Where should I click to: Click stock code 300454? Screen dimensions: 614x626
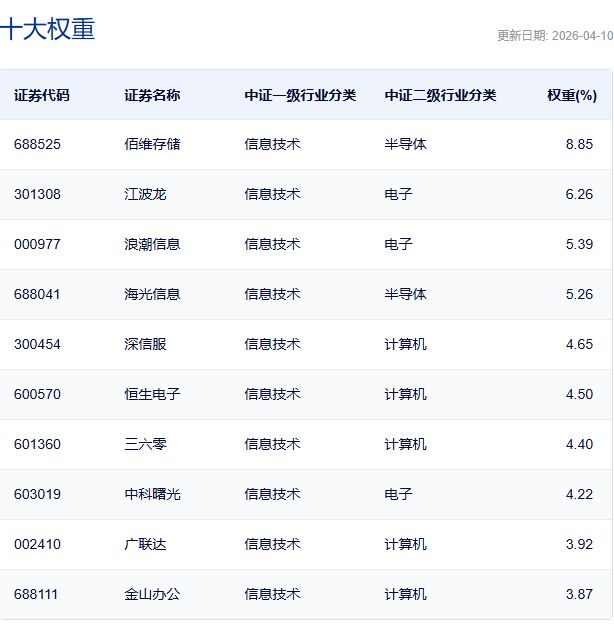[37, 344]
